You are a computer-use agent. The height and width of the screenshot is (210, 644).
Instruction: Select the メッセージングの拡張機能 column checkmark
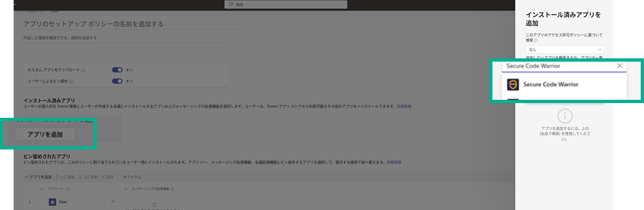[125, 189]
